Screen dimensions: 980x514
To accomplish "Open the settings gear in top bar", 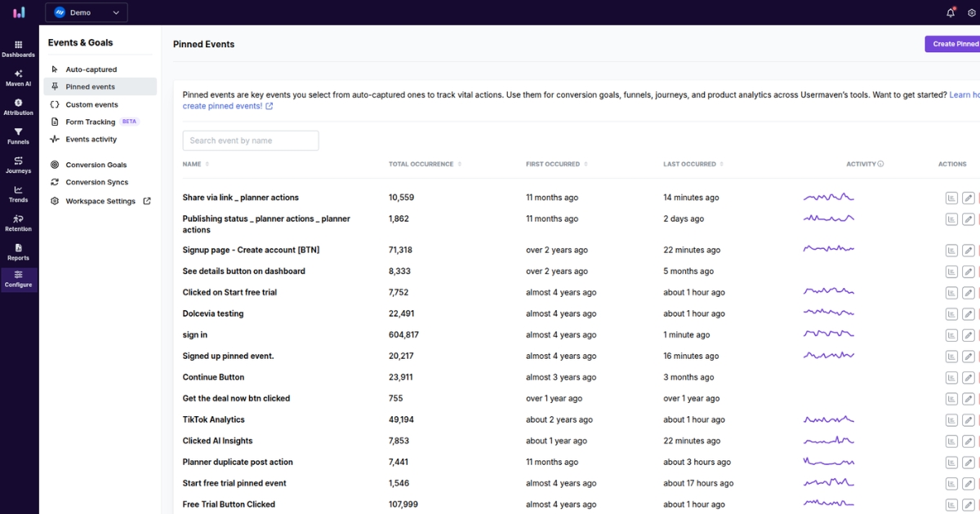I will [x=972, y=13].
